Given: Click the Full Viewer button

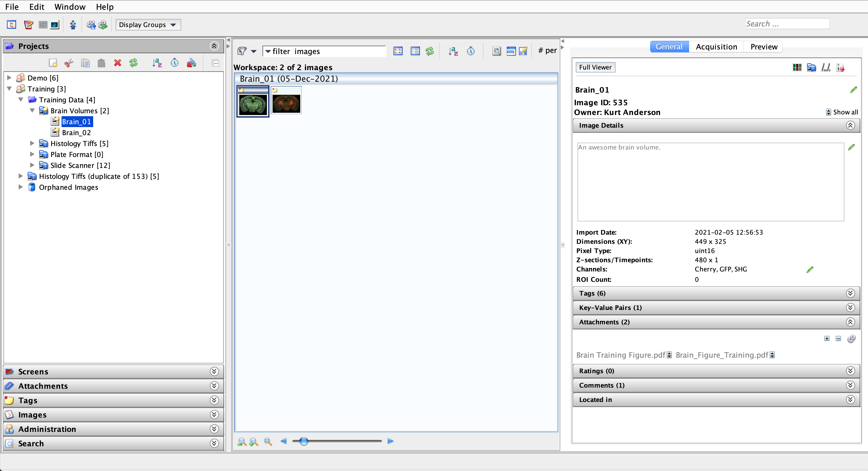Looking at the screenshot, I should tap(595, 67).
